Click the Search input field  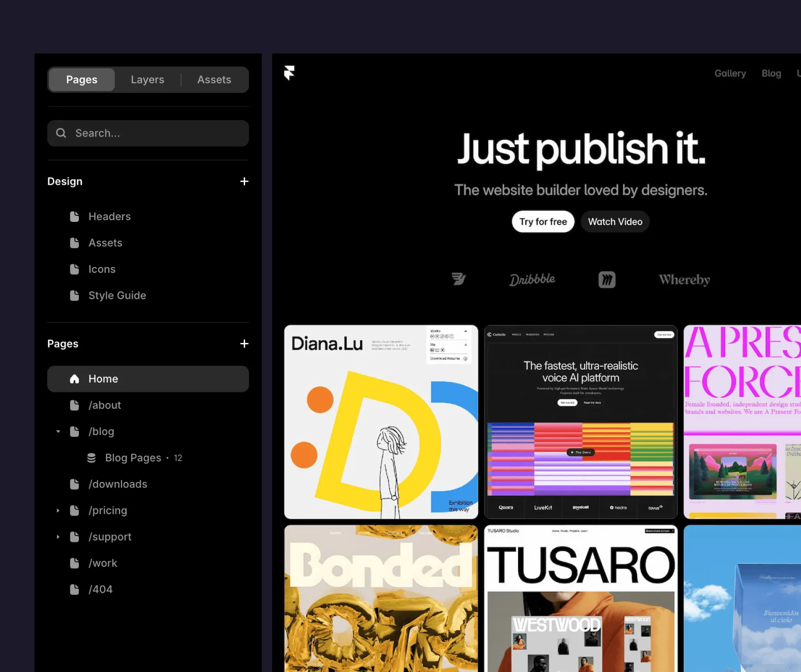coord(148,133)
